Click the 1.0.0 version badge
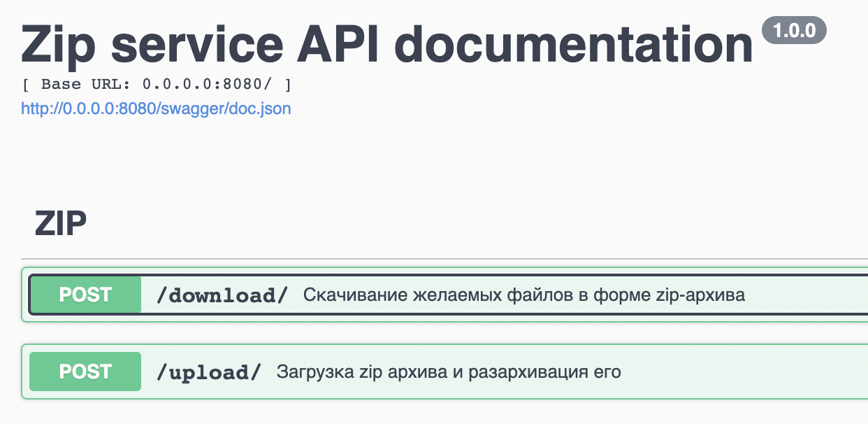This screenshot has width=868, height=424. 795,30
